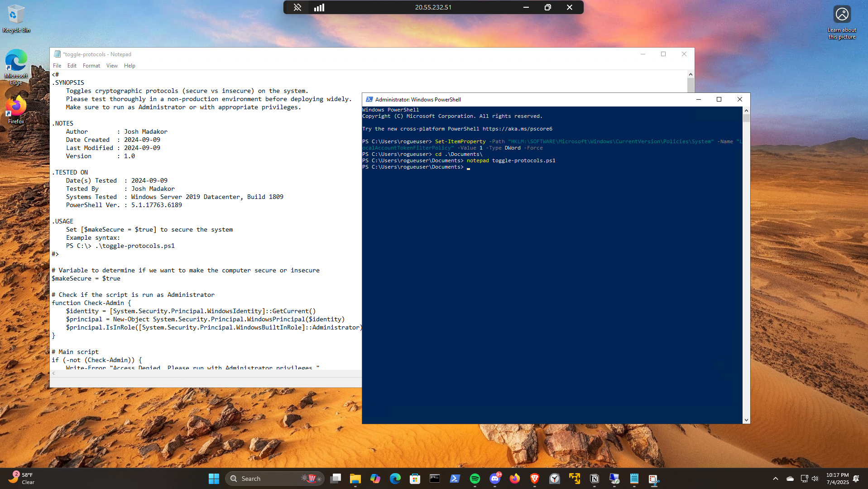The width and height of the screenshot is (868, 489).
Task: Launch Discord from the taskbar
Action: point(495,479)
